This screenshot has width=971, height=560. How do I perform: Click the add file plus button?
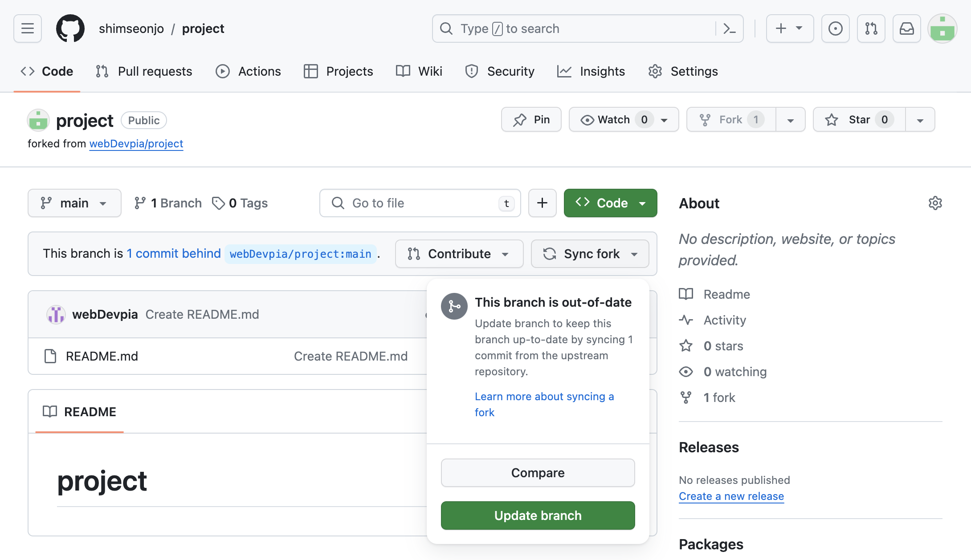pyautogui.click(x=542, y=203)
